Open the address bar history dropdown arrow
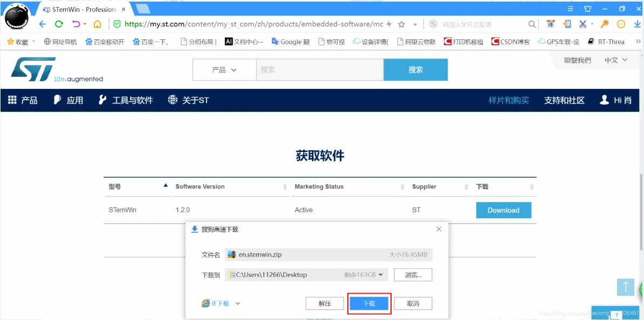The width and height of the screenshot is (644, 320). pyautogui.click(x=415, y=25)
